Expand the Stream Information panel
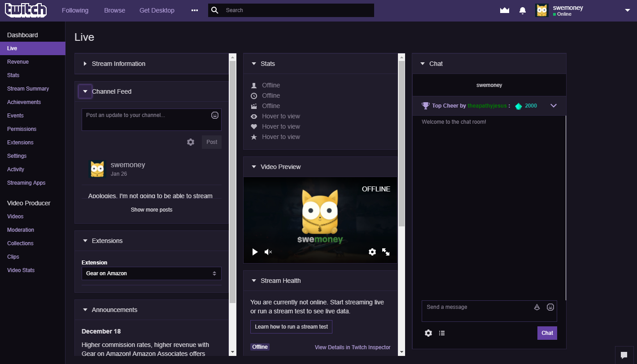 (x=85, y=64)
